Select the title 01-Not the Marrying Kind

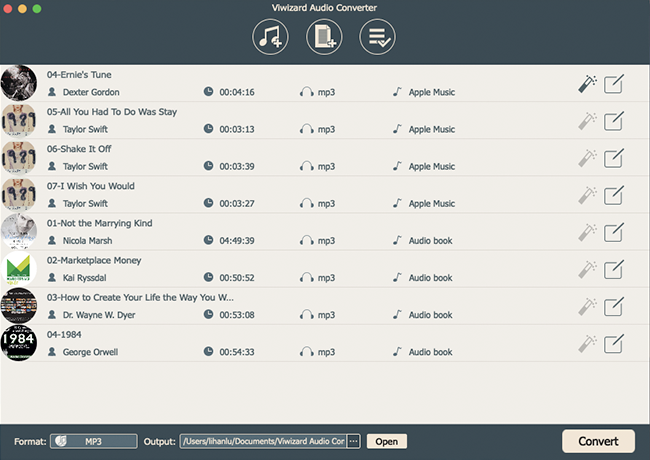99,223
